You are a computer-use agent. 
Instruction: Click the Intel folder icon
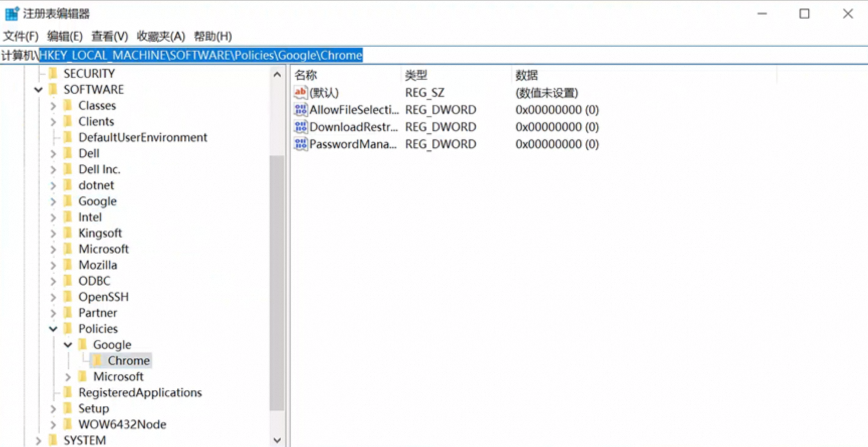pos(68,217)
